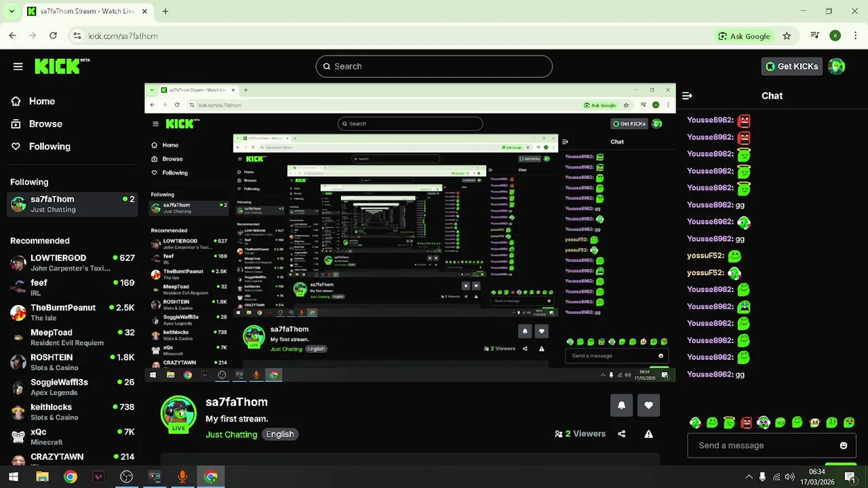Insert the purple-sunglasses headphone emote

pos(764,422)
